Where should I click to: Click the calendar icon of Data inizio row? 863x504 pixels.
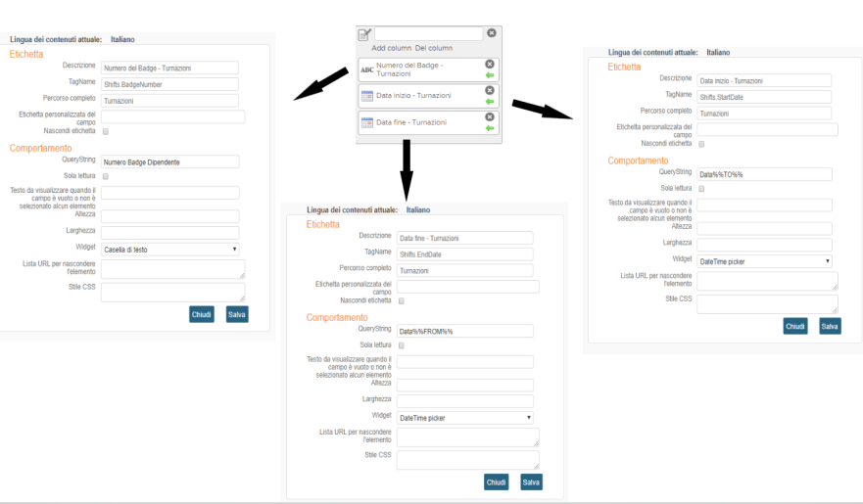click(367, 96)
